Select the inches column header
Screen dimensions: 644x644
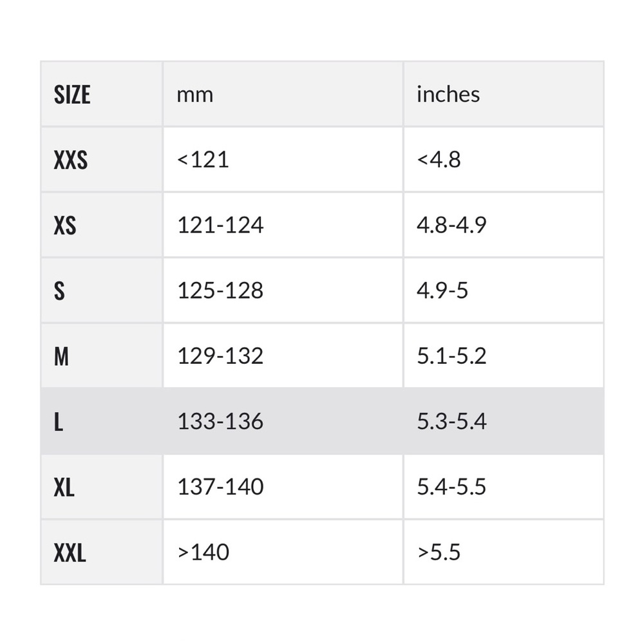pos(448,94)
